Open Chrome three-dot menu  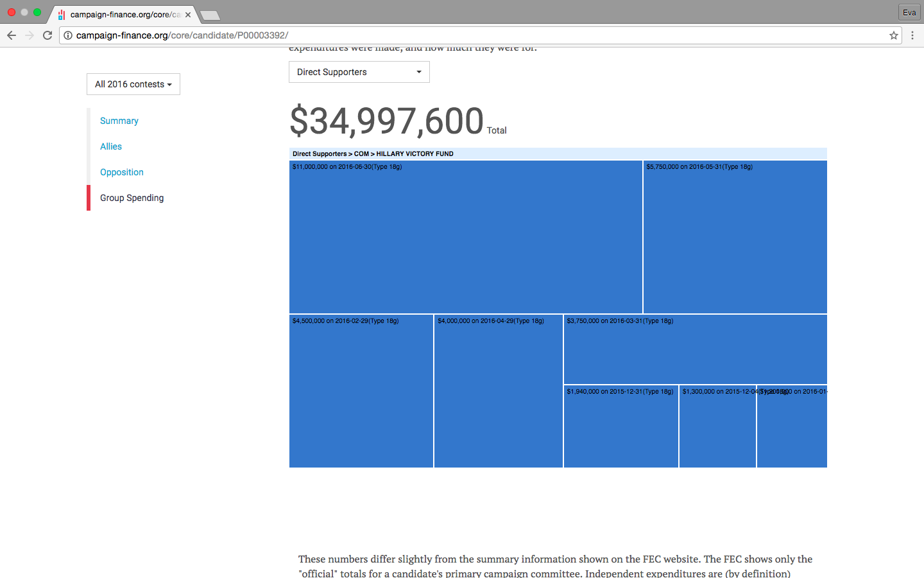[x=912, y=35]
